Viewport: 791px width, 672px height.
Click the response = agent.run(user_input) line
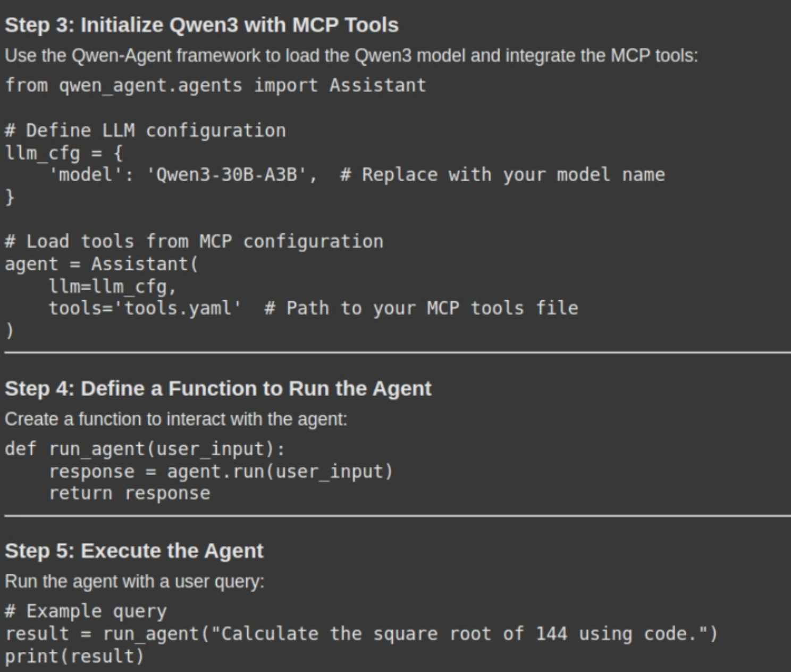pyautogui.click(x=221, y=471)
